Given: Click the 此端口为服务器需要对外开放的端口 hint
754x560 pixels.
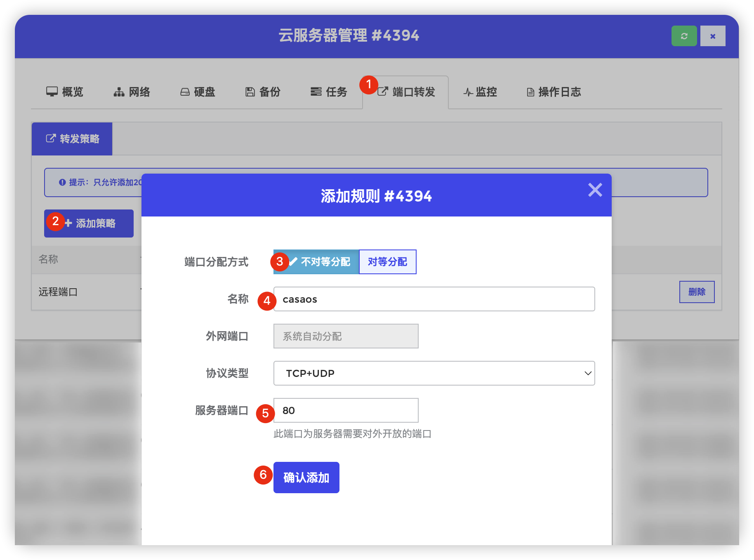Looking at the screenshot, I should (352, 434).
